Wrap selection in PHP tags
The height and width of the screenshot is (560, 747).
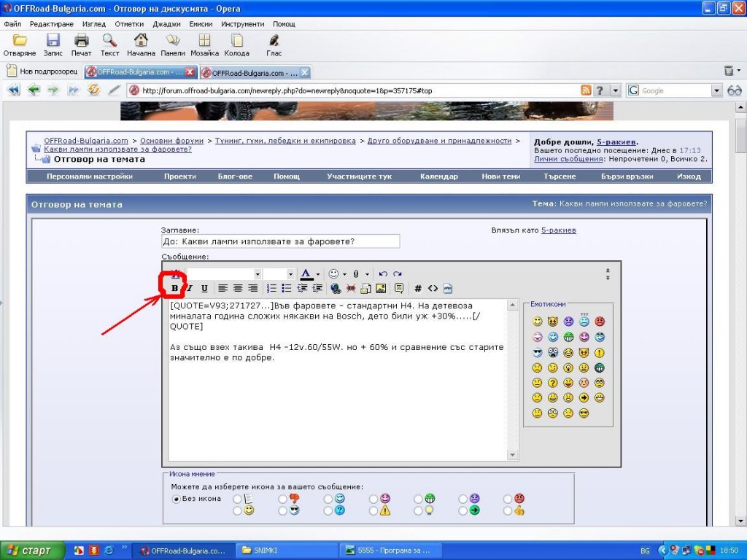(448, 288)
